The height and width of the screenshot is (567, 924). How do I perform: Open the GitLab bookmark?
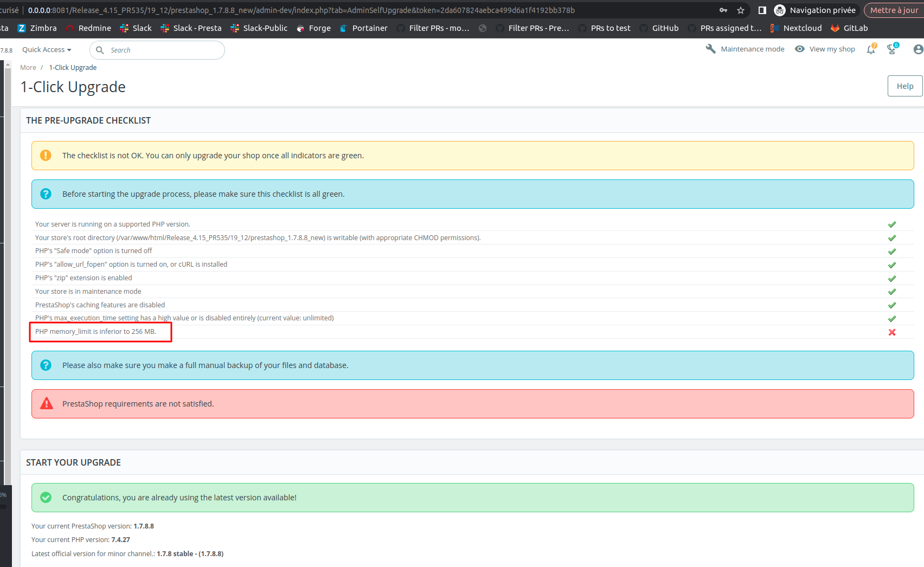click(849, 28)
